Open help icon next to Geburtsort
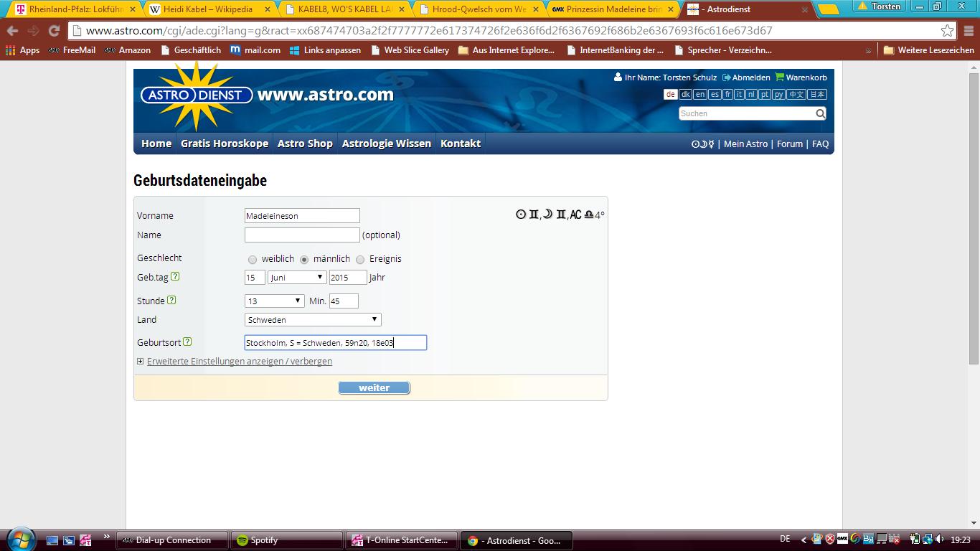 pyautogui.click(x=187, y=342)
